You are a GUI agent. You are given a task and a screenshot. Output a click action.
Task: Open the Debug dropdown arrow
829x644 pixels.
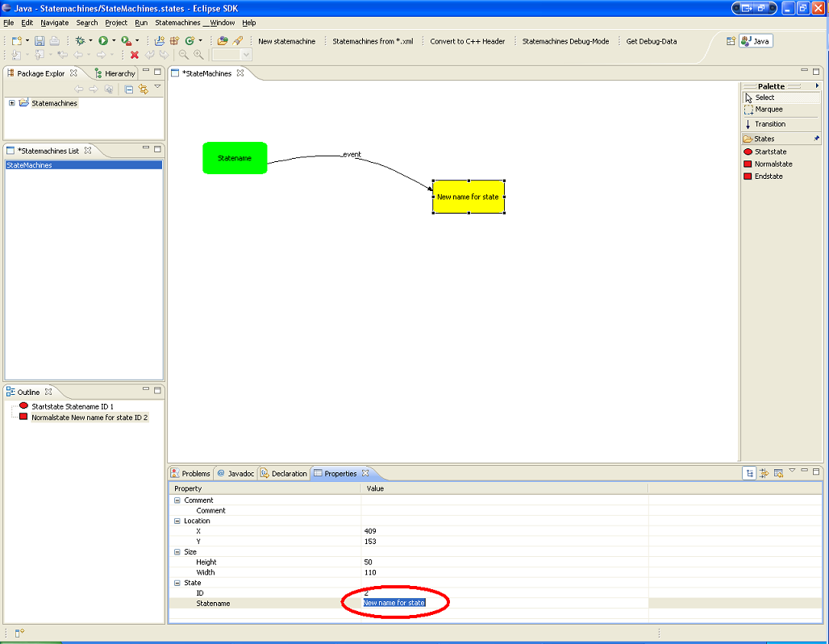[90, 40]
